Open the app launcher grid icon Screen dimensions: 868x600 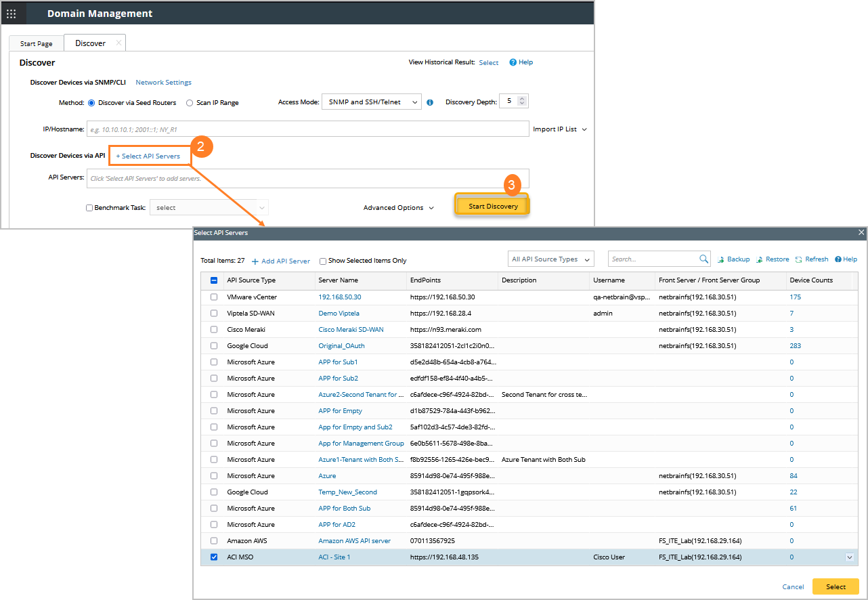point(12,14)
